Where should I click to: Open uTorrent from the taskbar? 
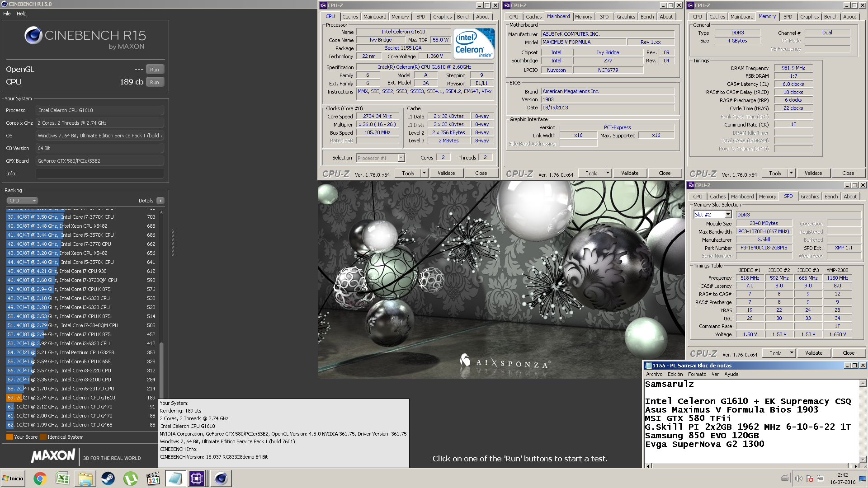[x=130, y=479]
